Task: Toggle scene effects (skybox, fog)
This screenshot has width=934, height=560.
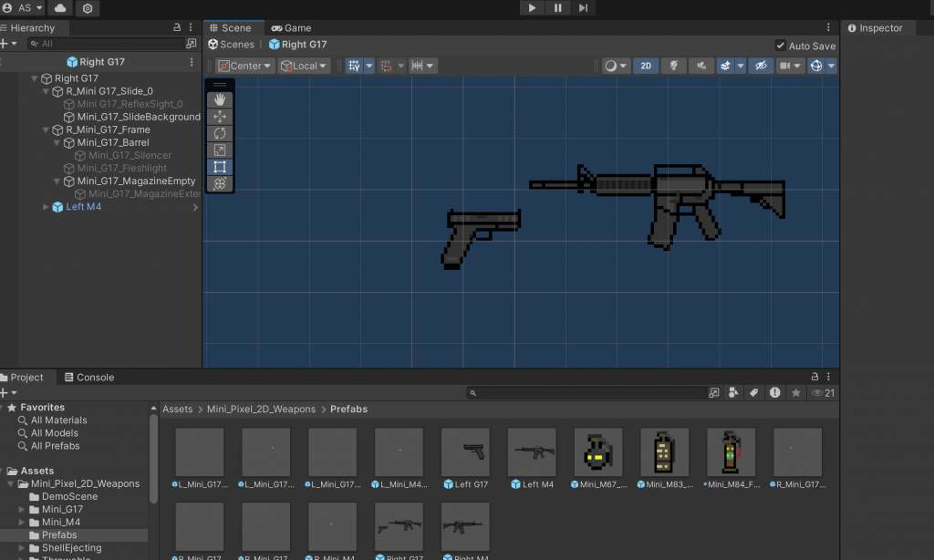Action: (725, 66)
